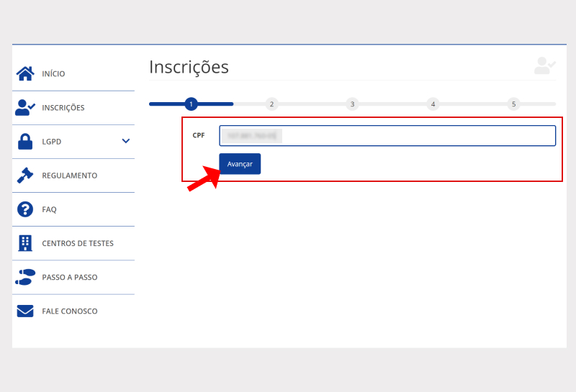The height and width of the screenshot is (392, 576).
Task: Go to the Fale Conosco page
Action: coord(69,311)
